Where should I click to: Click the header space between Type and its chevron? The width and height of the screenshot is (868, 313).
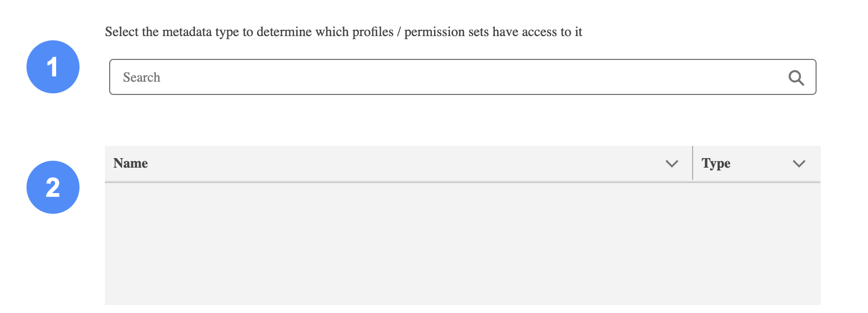[760, 163]
